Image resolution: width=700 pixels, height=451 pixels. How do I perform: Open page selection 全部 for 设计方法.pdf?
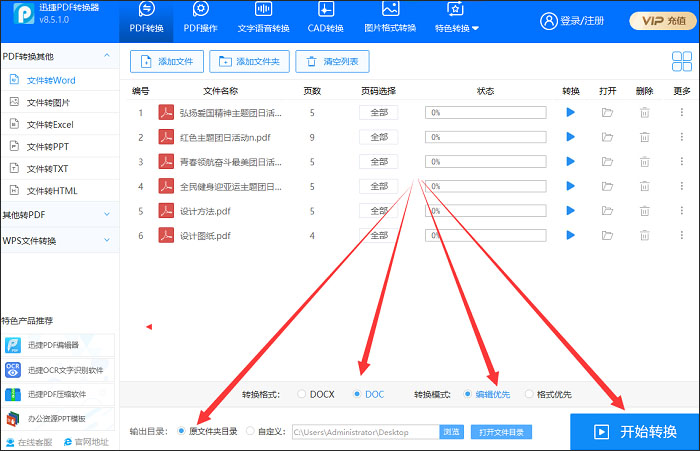click(379, 210)
